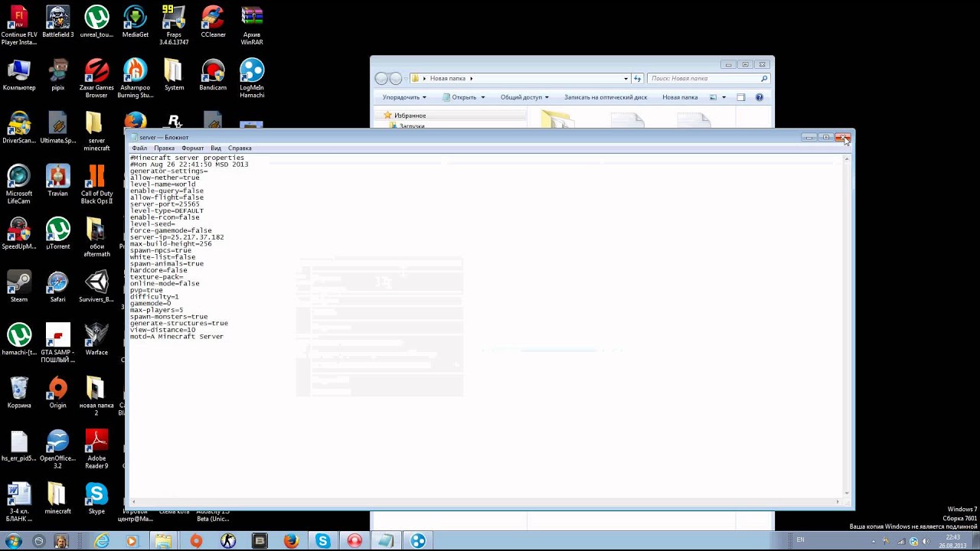980x551 pixels.
Task: Open Skype from the taskbar
Action: pos(322,541)
